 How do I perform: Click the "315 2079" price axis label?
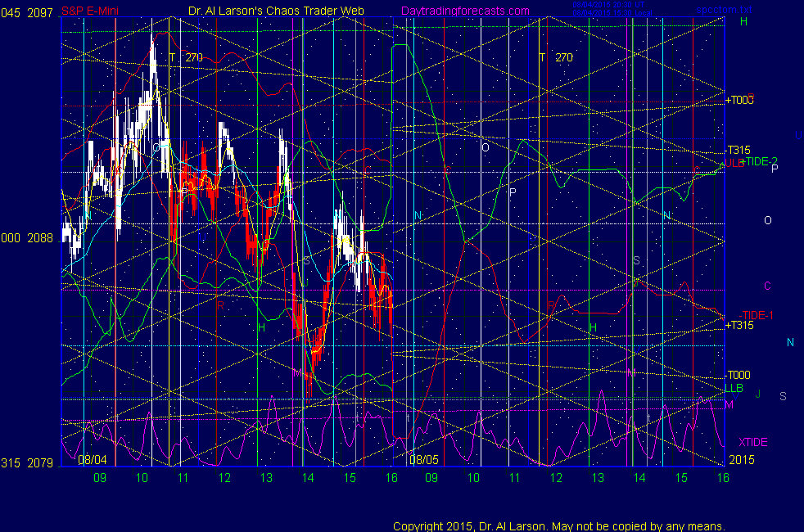point(27,462)
